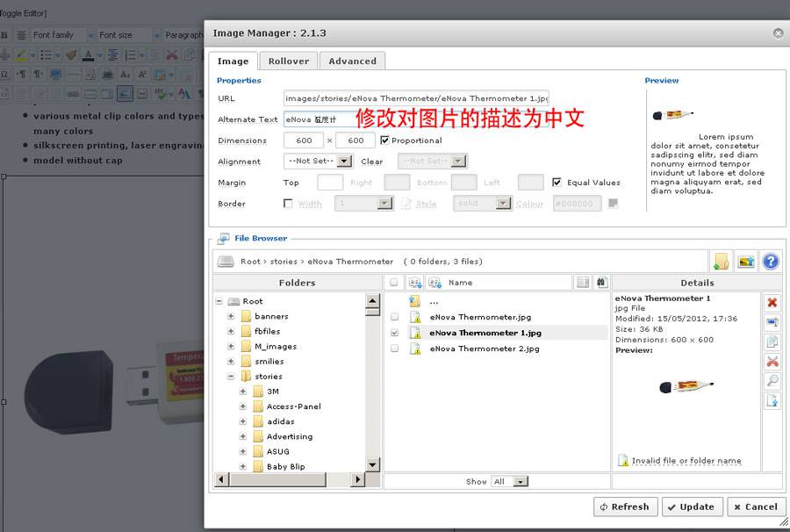Delete the selected file with the red X icon
Image resolution: width=790 pixels, height=532 pixels.
(772, 302)
